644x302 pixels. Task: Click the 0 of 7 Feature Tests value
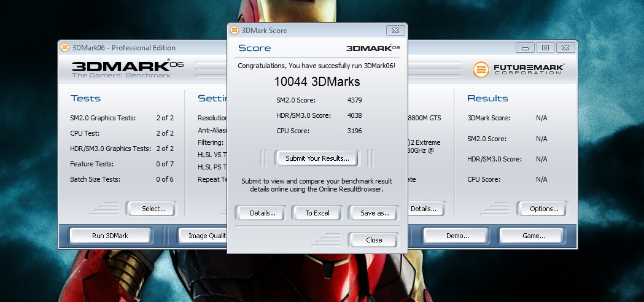click(x=165, y=164)
